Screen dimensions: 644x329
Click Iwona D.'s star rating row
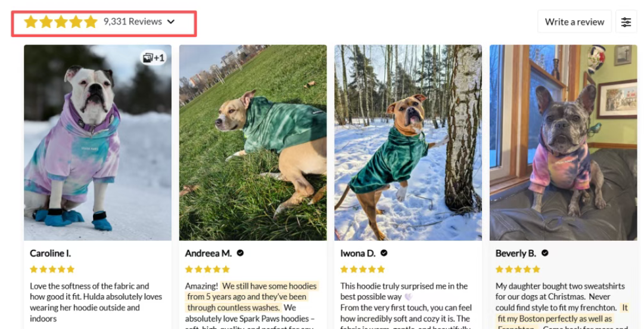click(363, 269)
